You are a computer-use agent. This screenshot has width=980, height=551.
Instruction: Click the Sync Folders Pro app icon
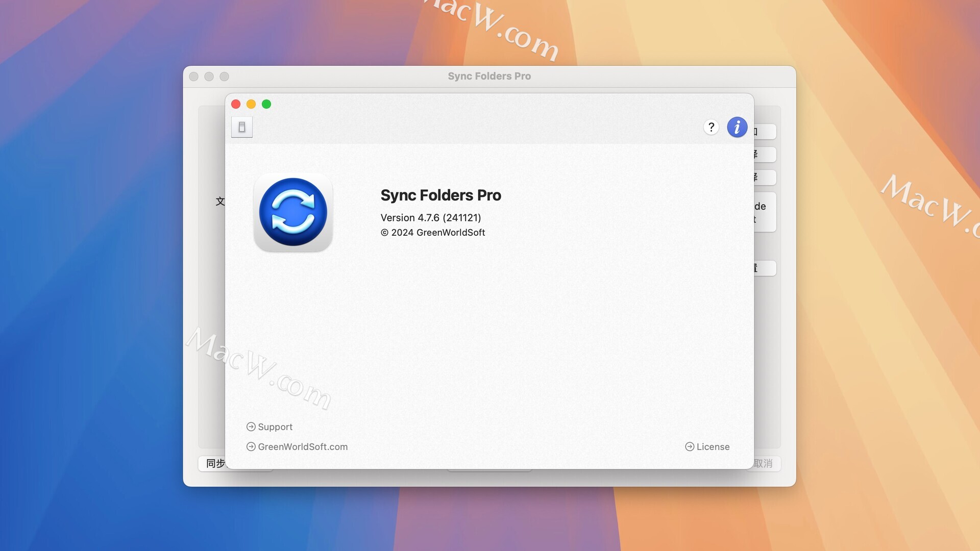pyautogui.click(x=293, y=212)
